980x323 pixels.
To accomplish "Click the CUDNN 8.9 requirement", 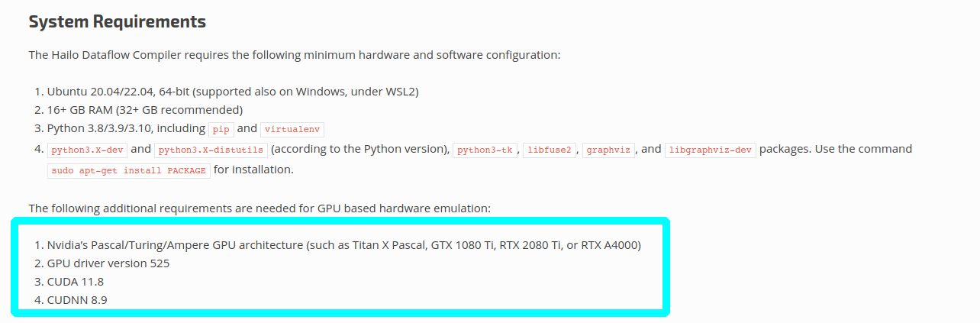I will (x=77, y=300).
